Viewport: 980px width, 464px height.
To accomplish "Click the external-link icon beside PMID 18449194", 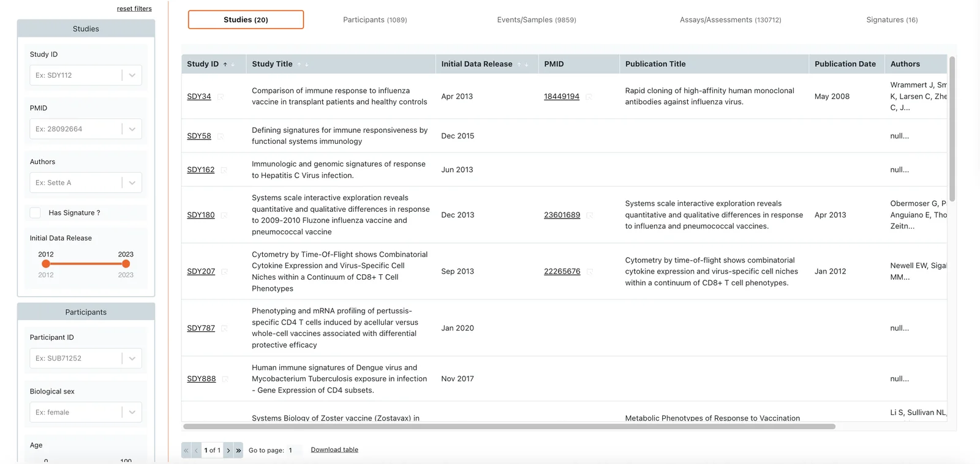I will (589, 97).
